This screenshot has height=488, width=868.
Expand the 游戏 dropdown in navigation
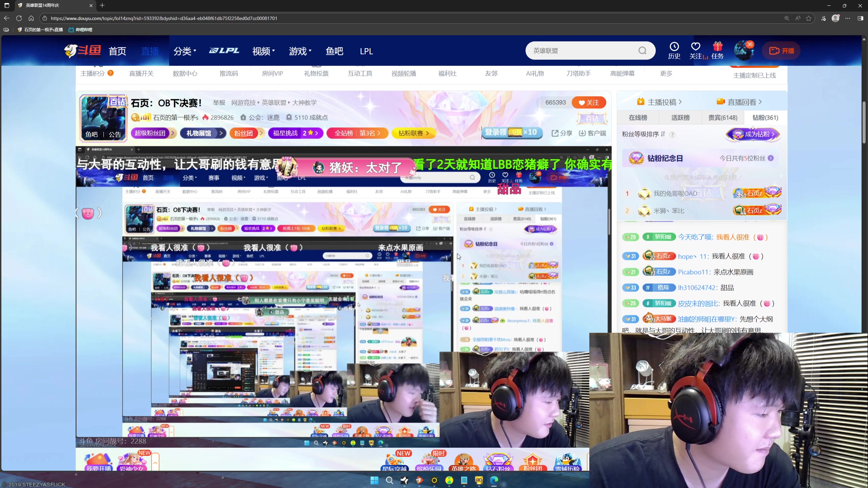coord(300,51)
